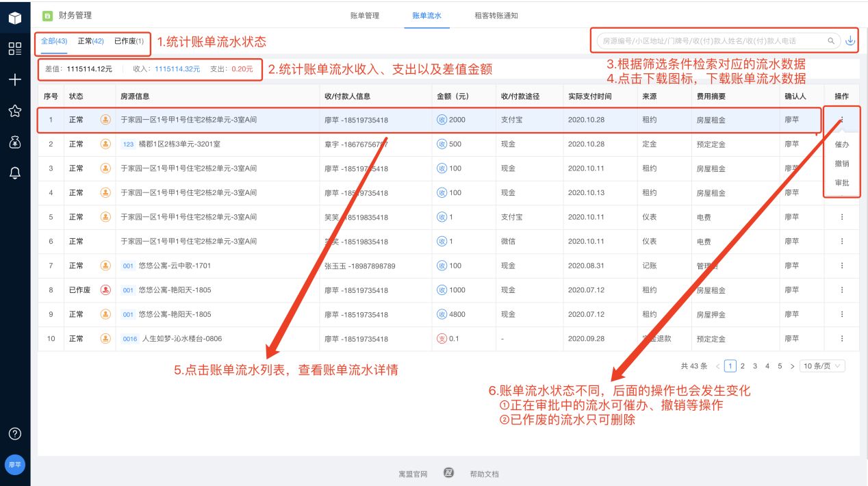Select 撤销 in the operations menu

pos(842,164)
